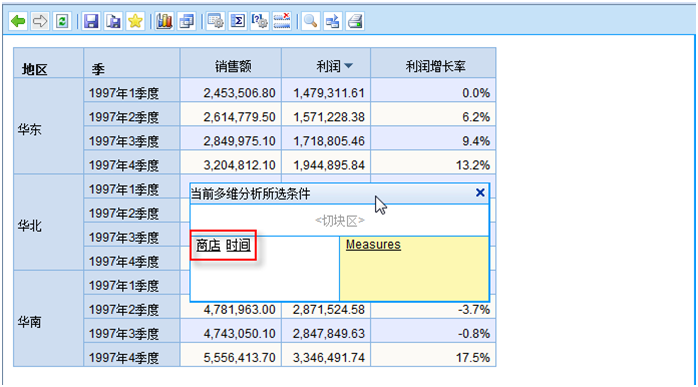This screenshot has width=698, height=387.
Task: Click the sales value 5,556,413.70
Action: [x=239, y=357]
